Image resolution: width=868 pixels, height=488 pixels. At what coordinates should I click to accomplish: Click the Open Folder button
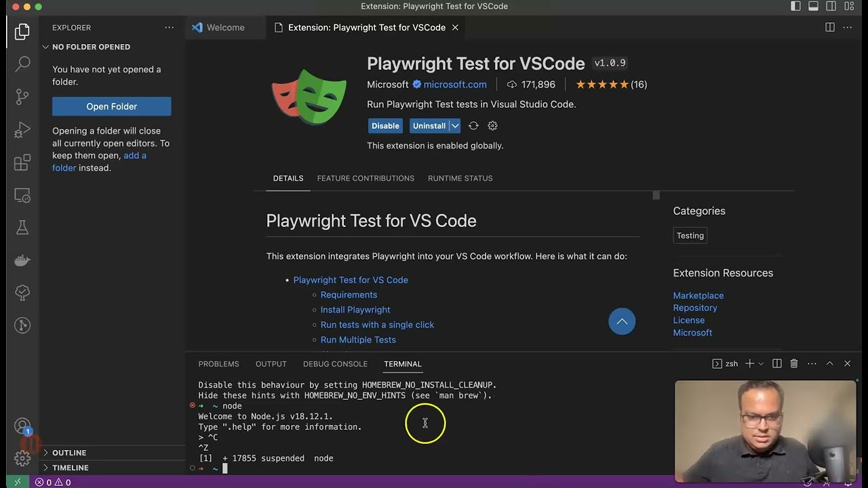pos(112,106)
